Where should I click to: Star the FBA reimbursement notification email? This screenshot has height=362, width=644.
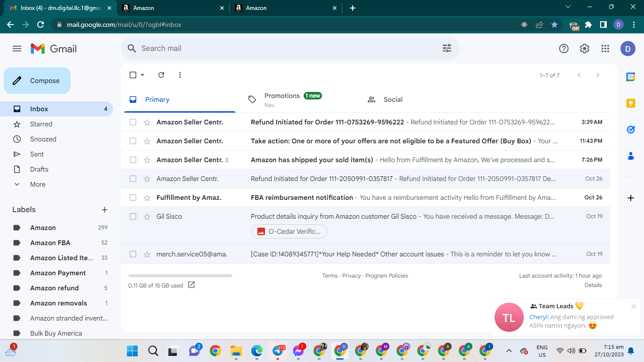tap(147, 197)
